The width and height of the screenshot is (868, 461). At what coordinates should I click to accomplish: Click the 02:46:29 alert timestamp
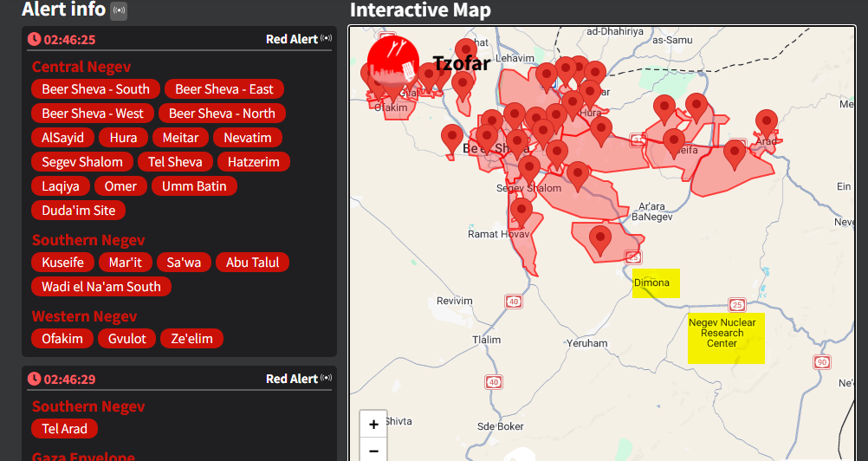coord(70,379)
